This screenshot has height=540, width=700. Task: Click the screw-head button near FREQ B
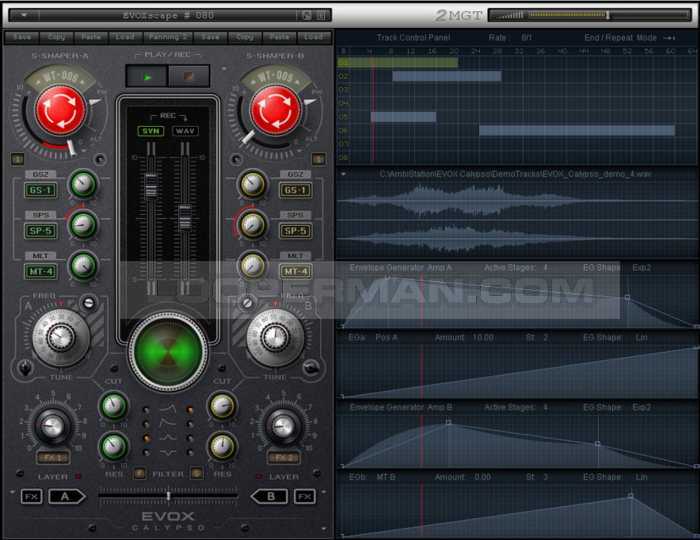pyautogui.click(x=247, y=303)
